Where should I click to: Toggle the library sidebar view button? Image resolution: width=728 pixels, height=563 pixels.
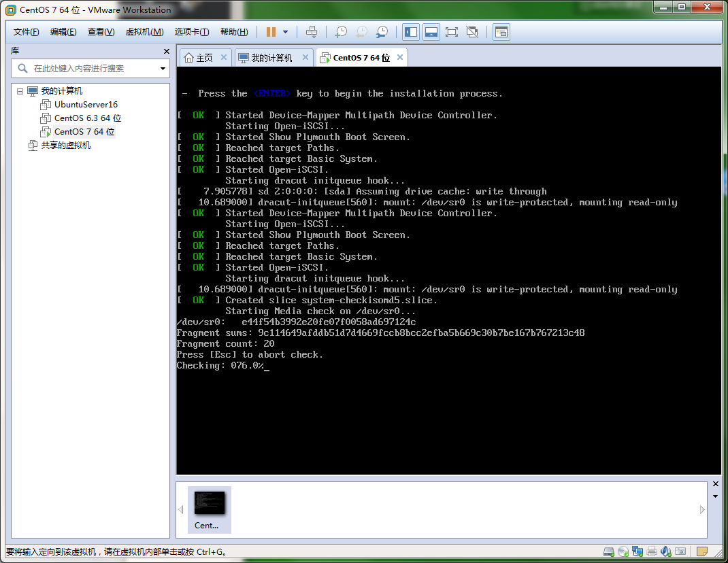(x=411, y=32)
